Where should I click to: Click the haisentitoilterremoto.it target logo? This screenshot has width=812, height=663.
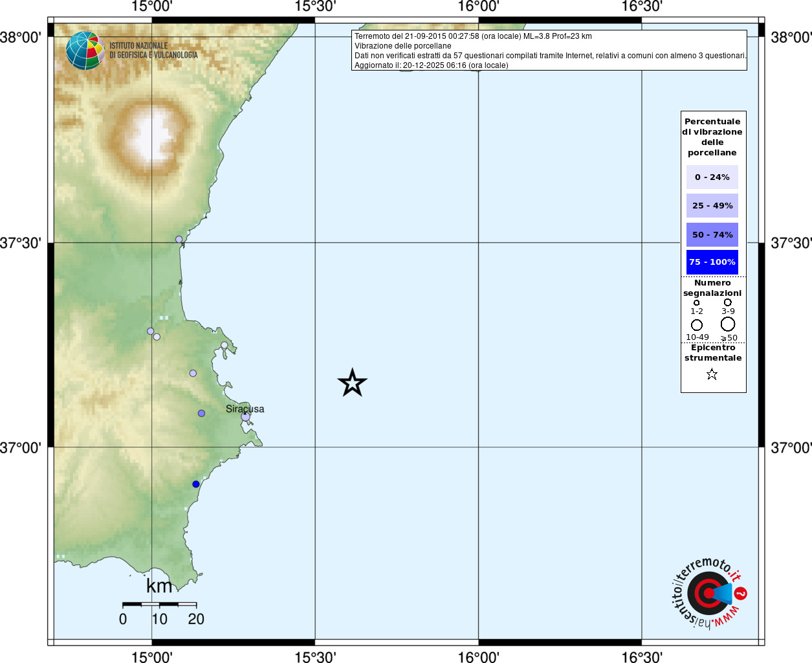point(709,592)
